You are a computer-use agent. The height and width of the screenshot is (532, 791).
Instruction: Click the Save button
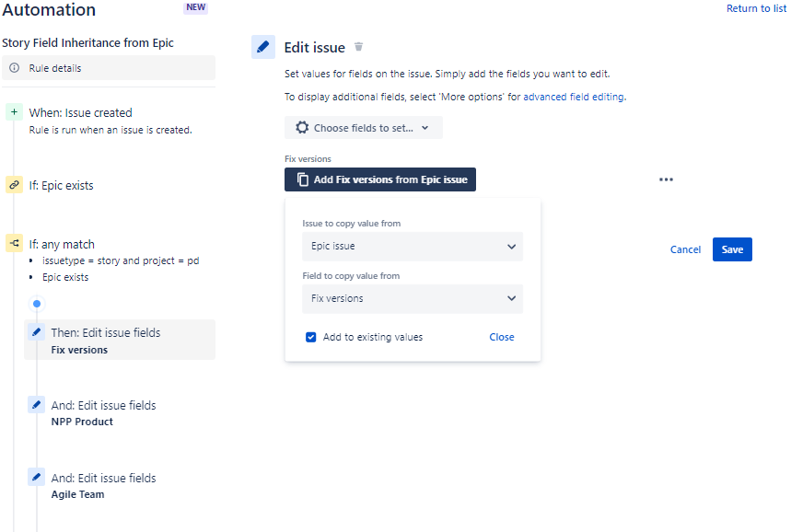click(732, 249)
